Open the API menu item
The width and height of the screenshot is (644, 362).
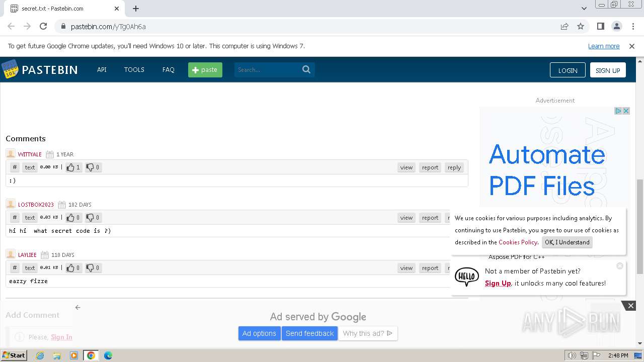[102, 70]
